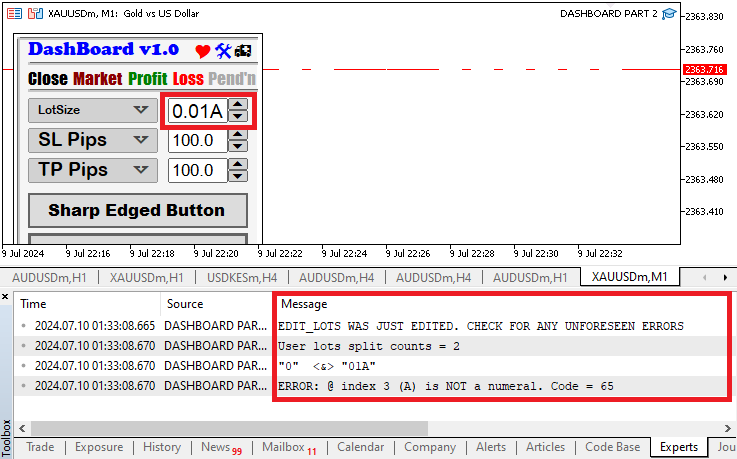Switch to the XAUUSDm,H1 chart tab
This screenshot has height=459, width=737.
tap(146, 278)
